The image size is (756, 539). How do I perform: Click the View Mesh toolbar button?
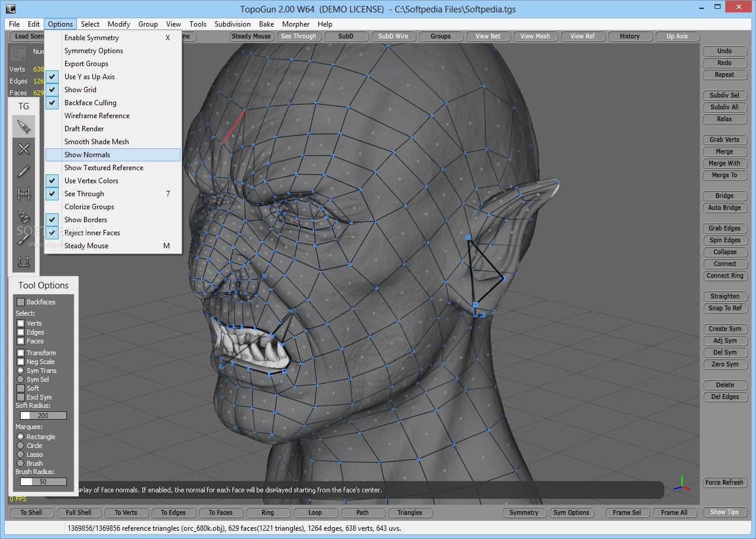535,36
